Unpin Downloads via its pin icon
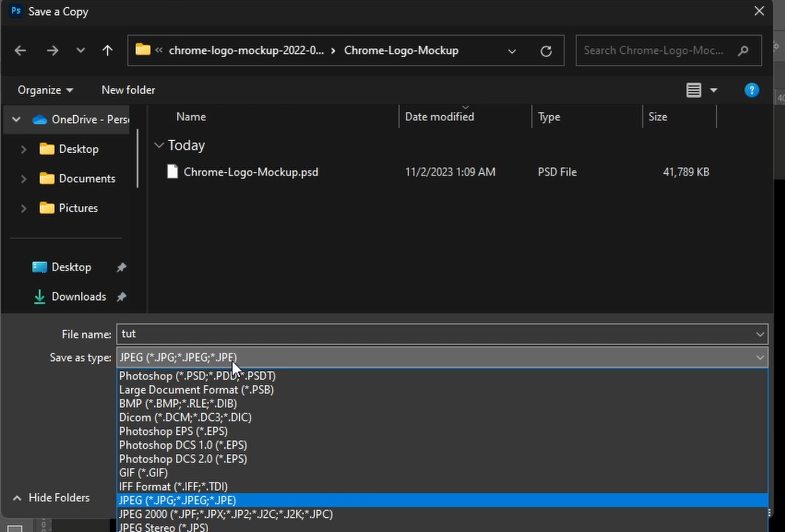 pyautogui.click(x=121, y=297)
